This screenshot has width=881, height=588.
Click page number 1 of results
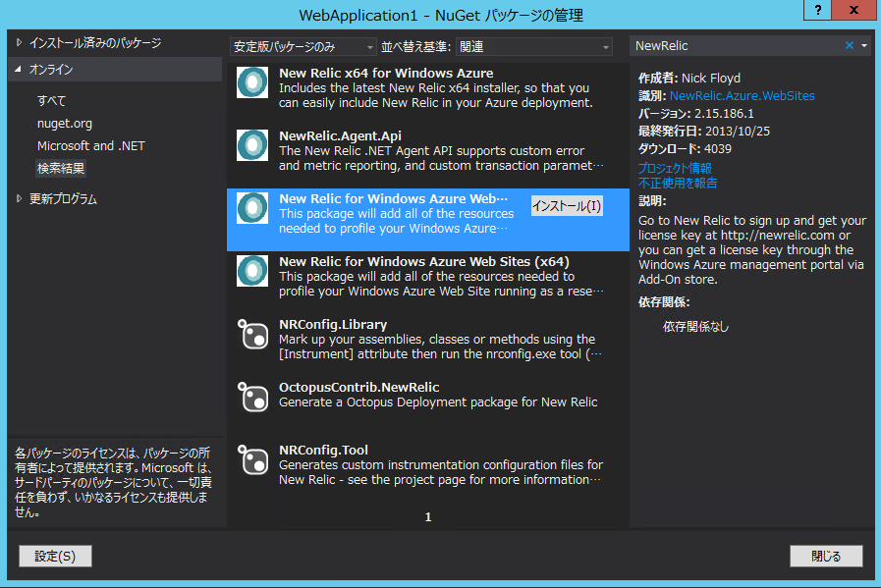pyautogui.click(x=428, y=516)
